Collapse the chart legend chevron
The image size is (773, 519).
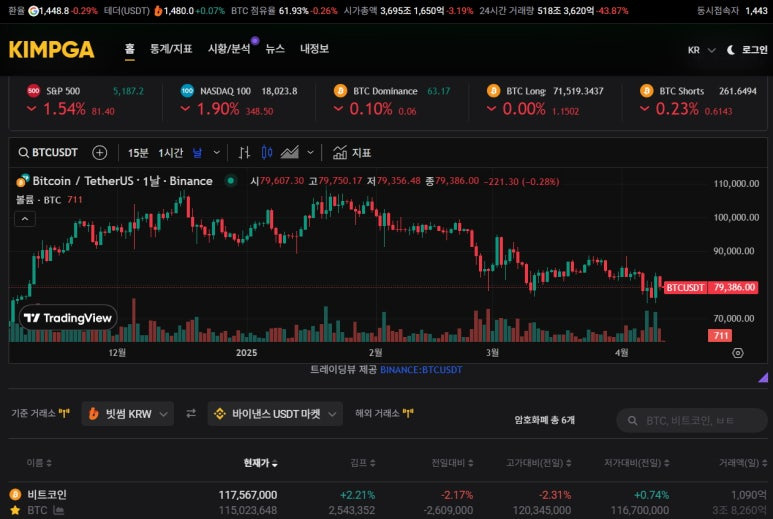tap(25, 219)
